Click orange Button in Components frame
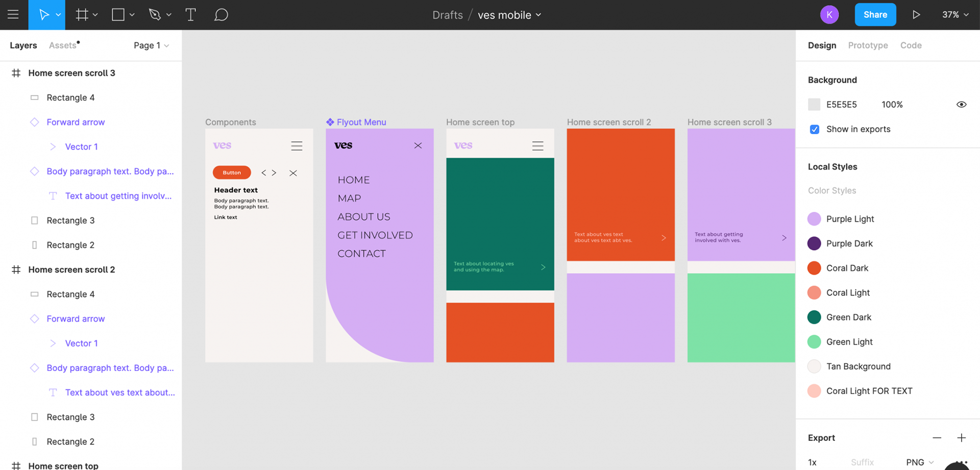980x470 pixels. (232, 172)
